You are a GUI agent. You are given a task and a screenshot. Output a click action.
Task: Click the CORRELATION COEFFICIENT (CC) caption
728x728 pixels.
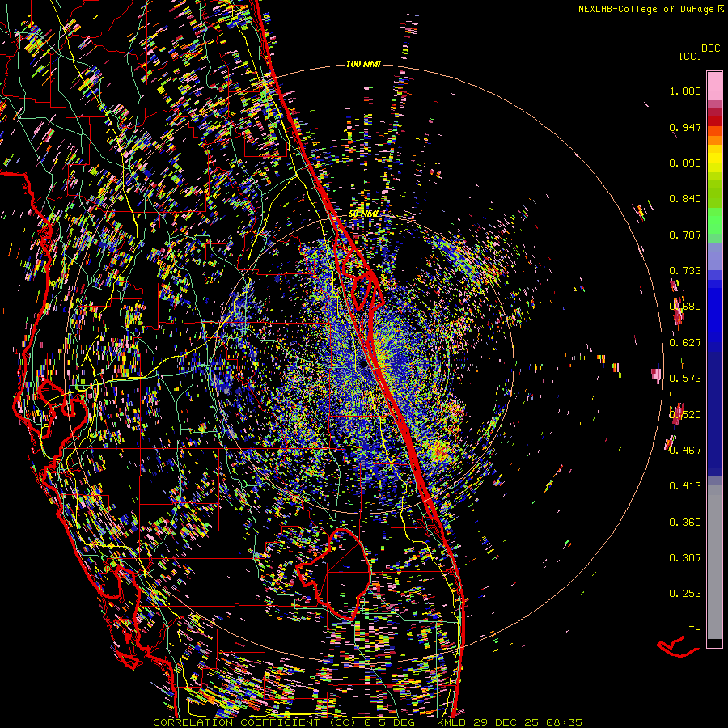(255, 722)
